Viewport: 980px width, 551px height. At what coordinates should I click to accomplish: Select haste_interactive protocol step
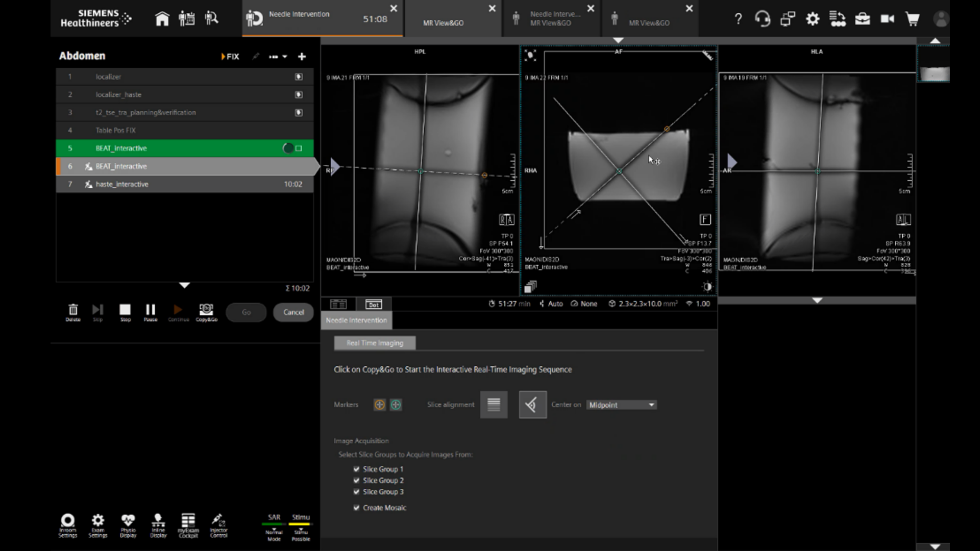tap(122, 184)
